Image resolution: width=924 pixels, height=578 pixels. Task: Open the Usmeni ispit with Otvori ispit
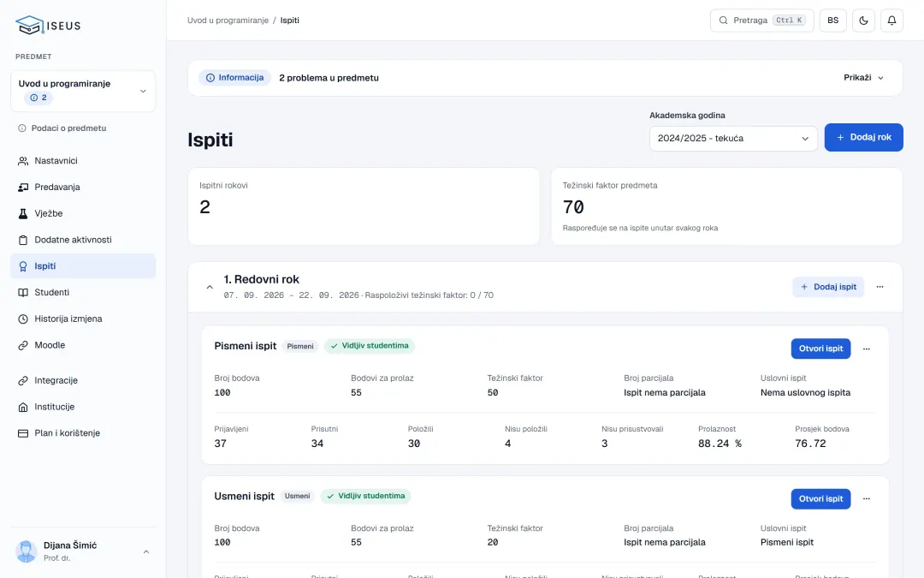820,499
